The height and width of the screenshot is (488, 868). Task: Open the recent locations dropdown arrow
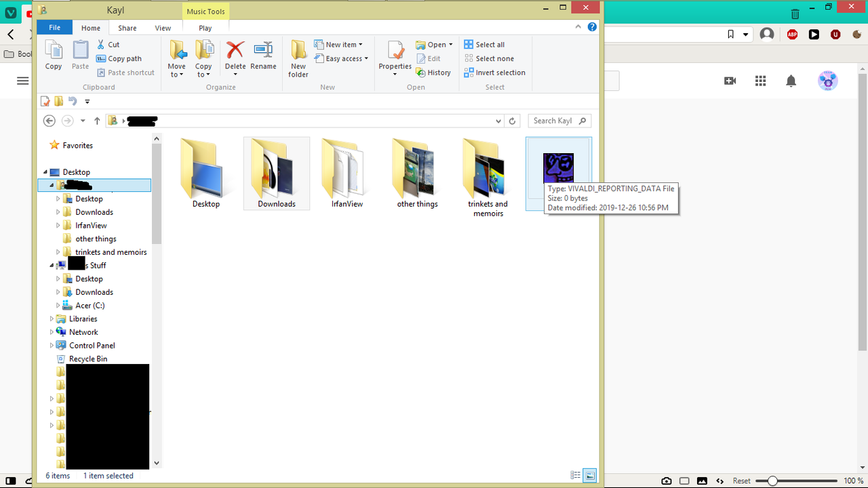click(83, 121)
